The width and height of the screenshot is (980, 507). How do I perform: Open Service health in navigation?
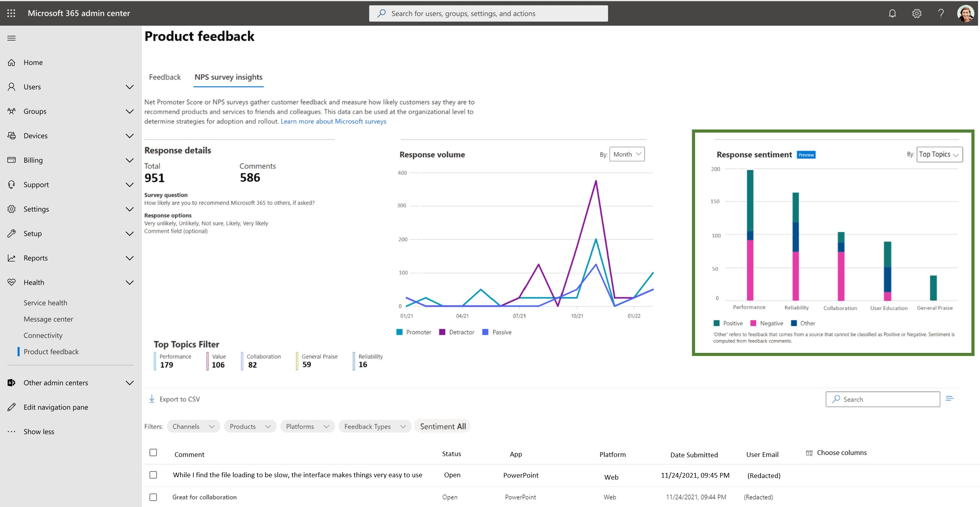[45, 303]
